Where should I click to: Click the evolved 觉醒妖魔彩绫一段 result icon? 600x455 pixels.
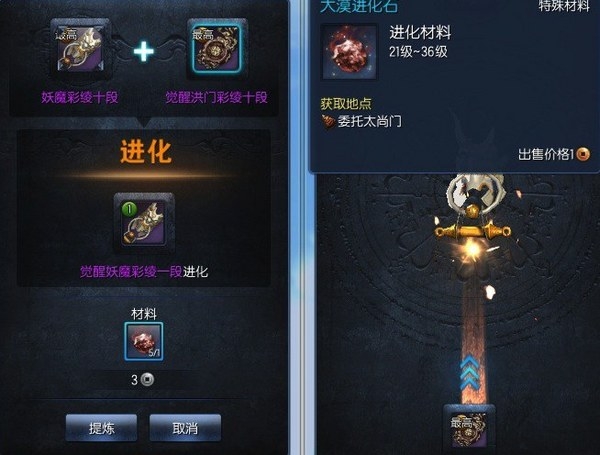point(144,223)
